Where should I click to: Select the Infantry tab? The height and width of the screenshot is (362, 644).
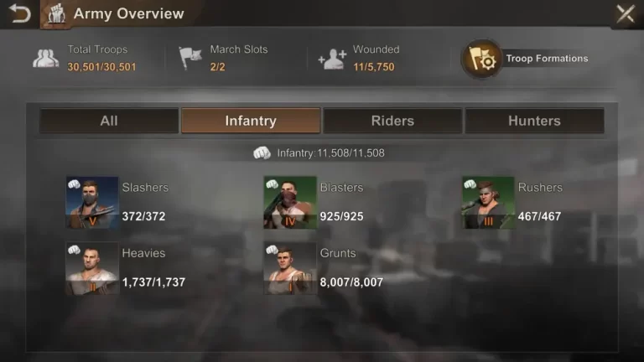point(251,121)
